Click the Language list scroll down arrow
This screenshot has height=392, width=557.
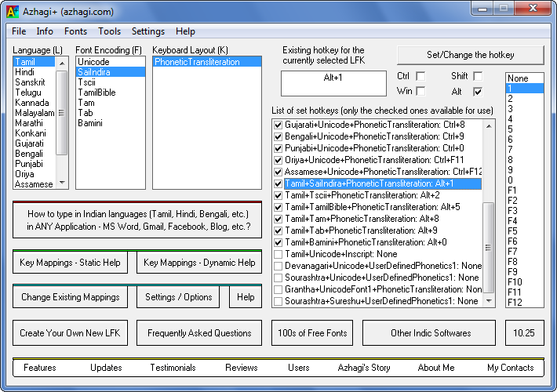coord(62,183)
